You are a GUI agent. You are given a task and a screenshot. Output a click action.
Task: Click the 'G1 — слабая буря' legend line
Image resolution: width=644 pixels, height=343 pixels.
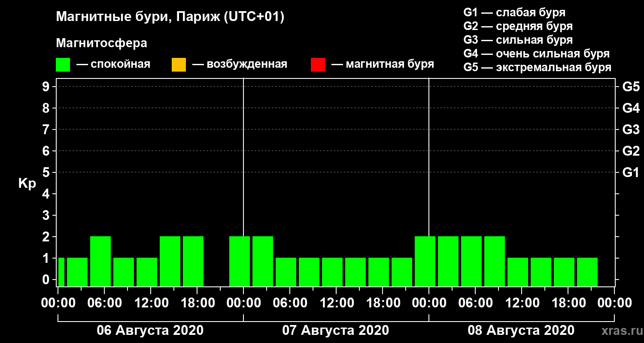514,12
